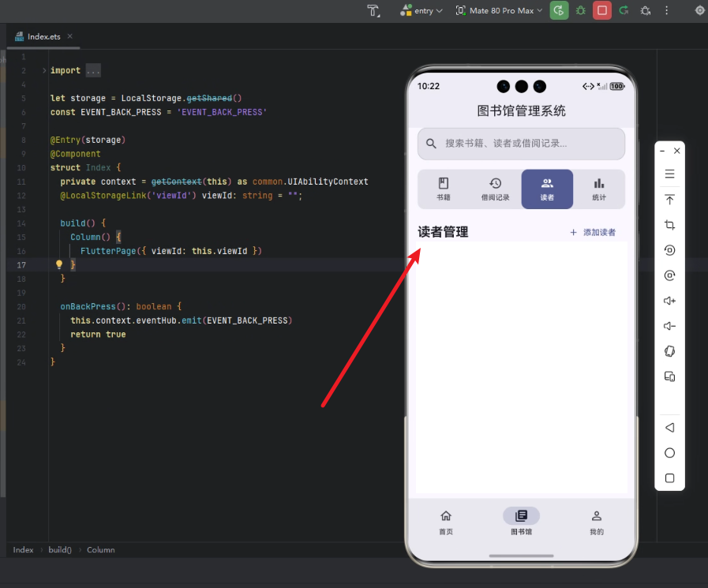Viewport: 708px width, 588px height.
Task: Minimize the emulator control panel
Action: coord(662,151)
